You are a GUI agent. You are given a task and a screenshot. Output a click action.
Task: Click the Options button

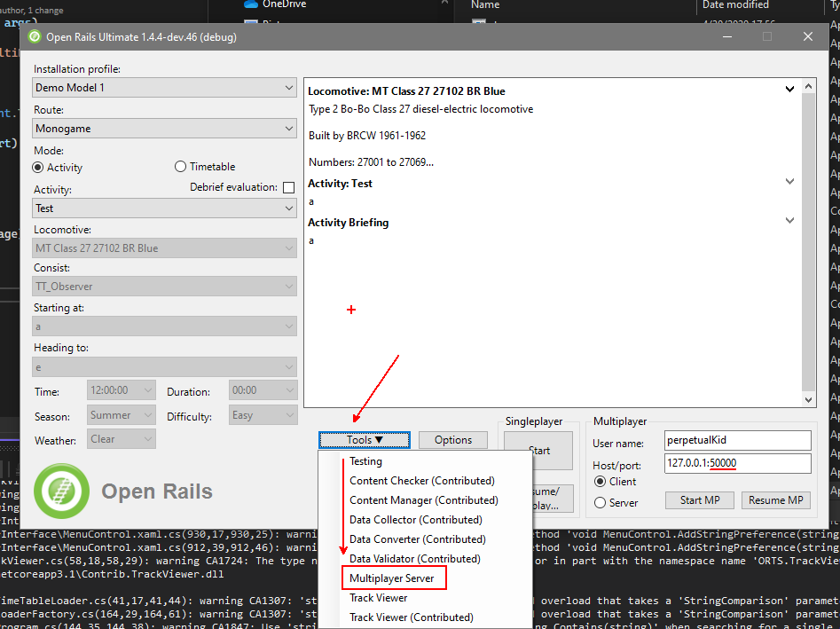(x=453, y=440)
